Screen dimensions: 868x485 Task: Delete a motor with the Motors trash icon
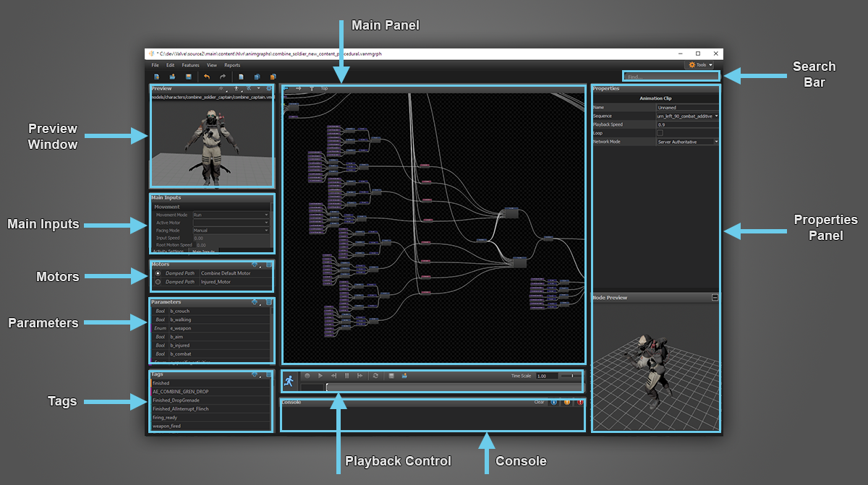point(268,265)
